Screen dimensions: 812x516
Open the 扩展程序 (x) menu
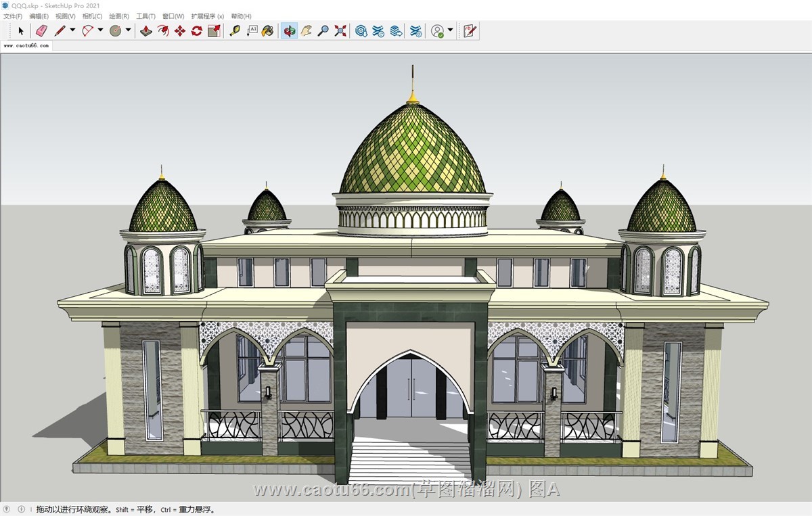(208, 16)
